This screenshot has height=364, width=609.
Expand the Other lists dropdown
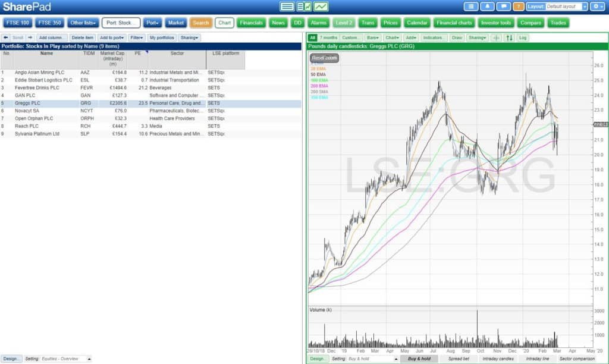(x=83, y=23)
